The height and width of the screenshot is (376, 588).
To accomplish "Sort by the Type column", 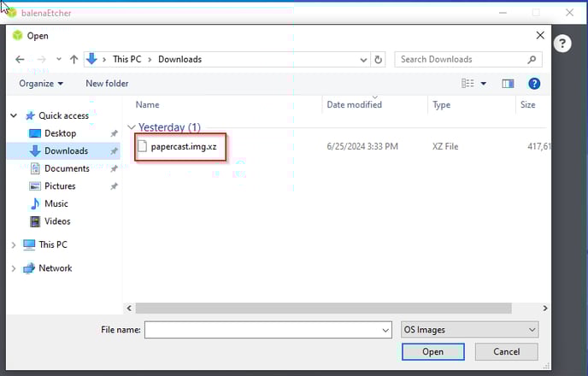I will pos(441,104).
